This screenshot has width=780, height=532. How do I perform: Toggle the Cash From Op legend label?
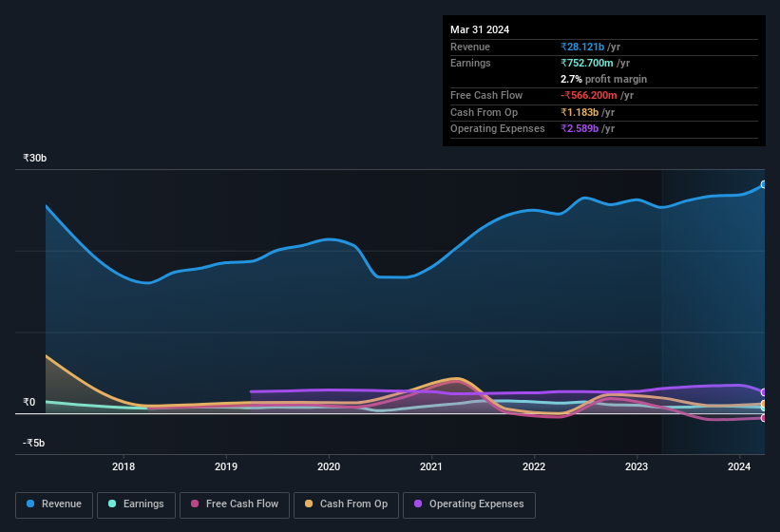click(353, 504)
